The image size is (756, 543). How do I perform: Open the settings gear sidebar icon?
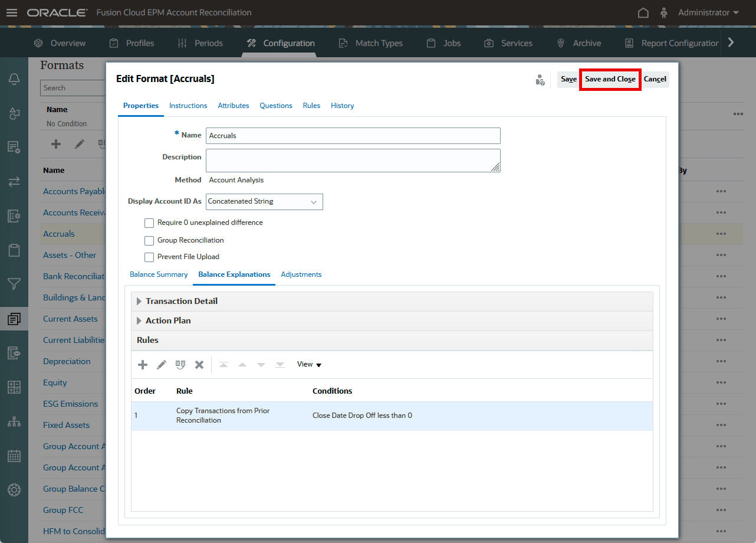14,490
